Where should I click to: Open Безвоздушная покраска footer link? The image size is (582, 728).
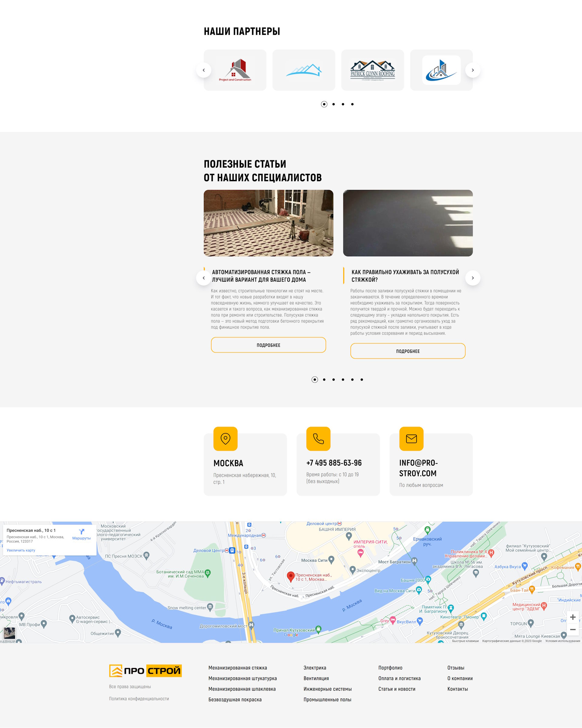tap(235, 700)
